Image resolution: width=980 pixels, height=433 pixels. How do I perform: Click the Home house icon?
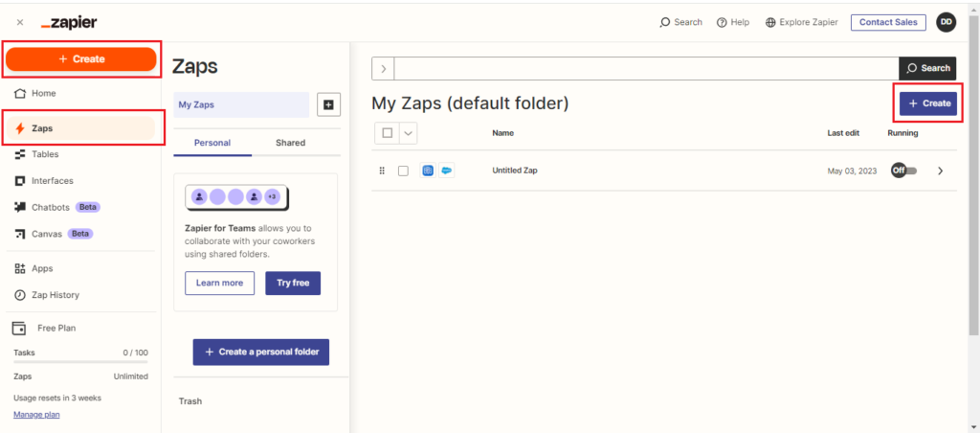(20, 93)
